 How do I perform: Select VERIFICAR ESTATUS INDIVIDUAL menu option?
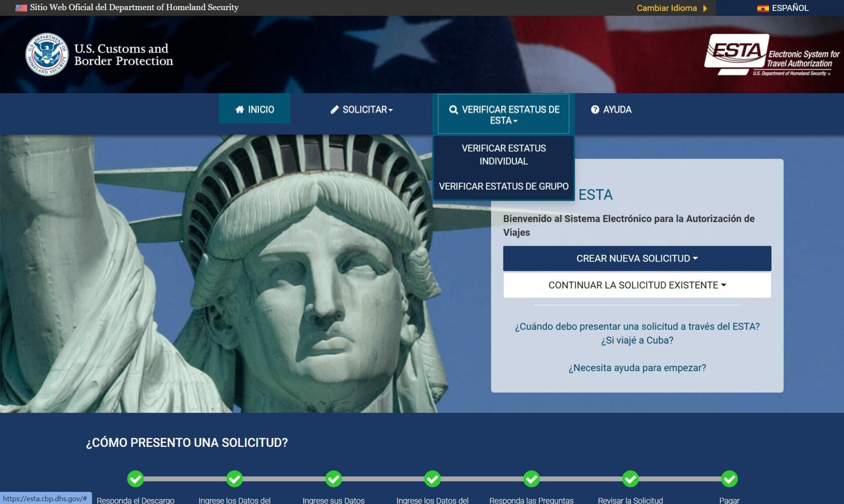tap(504, 155)
